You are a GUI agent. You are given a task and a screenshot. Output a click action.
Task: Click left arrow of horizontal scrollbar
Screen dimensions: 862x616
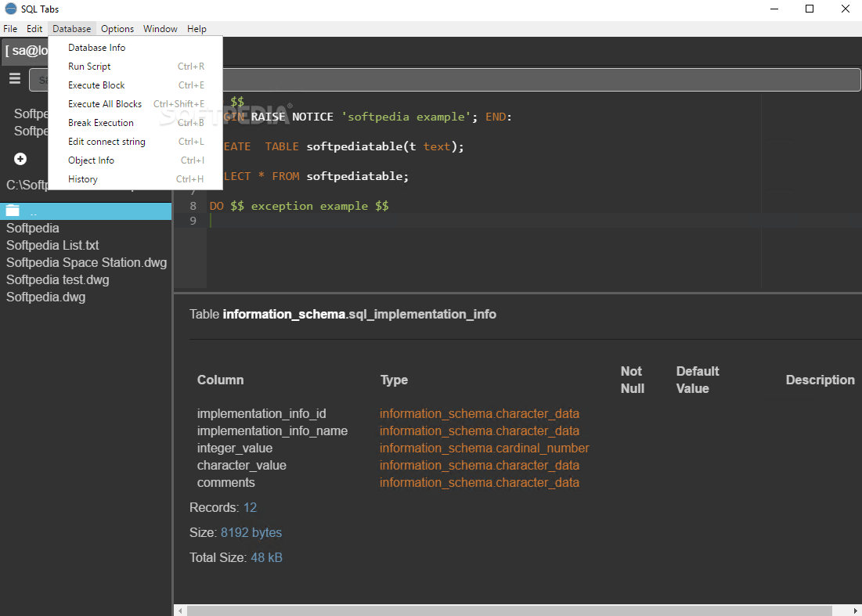click(180, 611)
